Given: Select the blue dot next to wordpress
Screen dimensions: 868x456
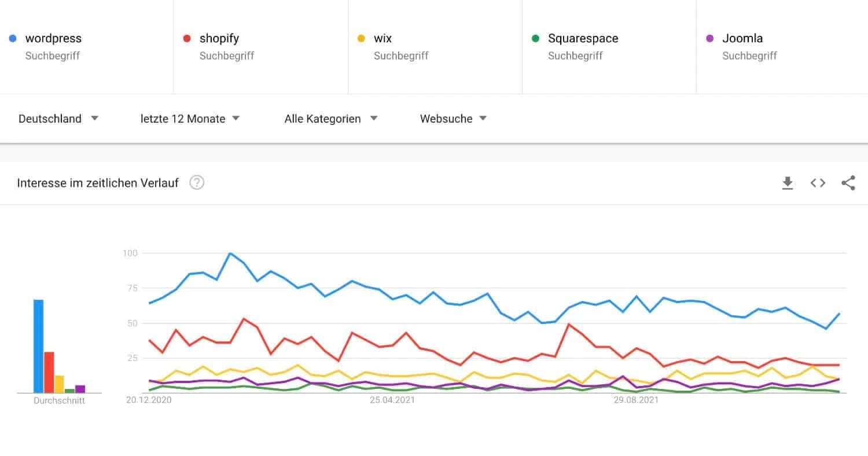Looking at the screenshot, I should click(x=13, y=38).
